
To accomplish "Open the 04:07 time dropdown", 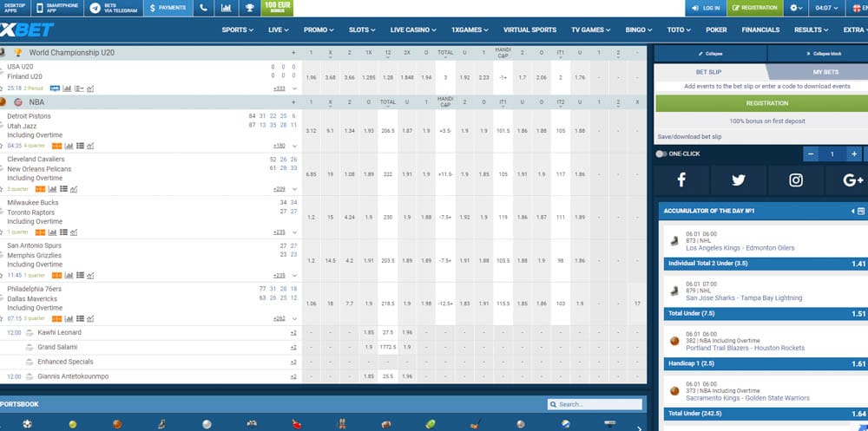I will (x=827, y=8).
